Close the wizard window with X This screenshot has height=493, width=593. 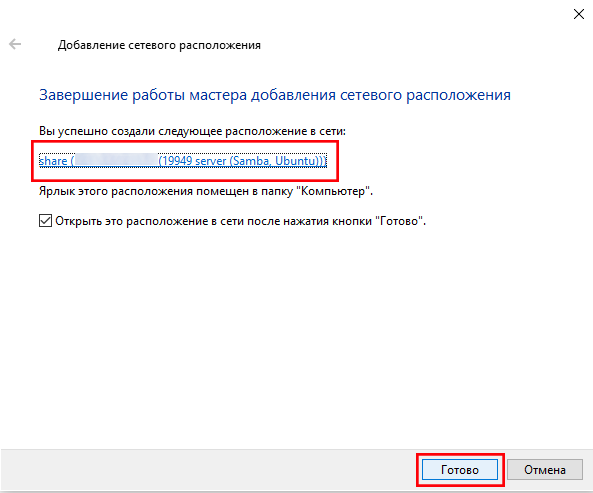coord(579,14)
